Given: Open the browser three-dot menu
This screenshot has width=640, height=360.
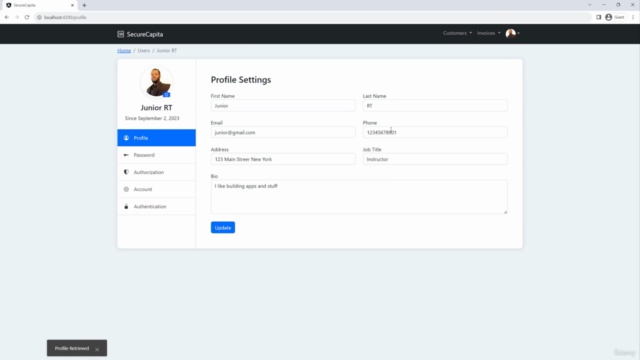Looking at the screenshot, I should click(633, 17).
